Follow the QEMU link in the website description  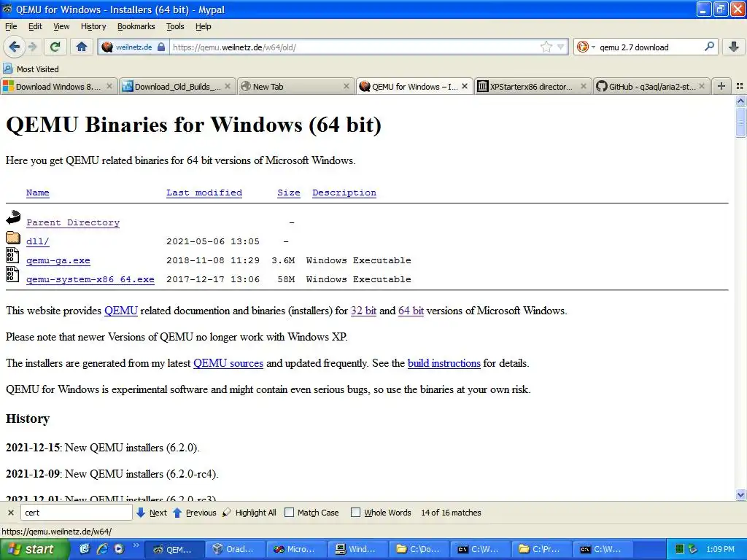(121, 311)
